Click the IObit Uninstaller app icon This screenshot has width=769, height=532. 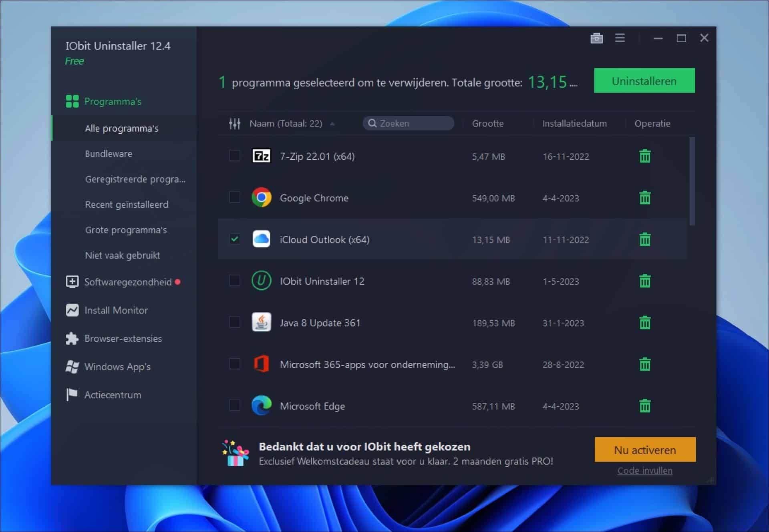click(x=262, y=281)
